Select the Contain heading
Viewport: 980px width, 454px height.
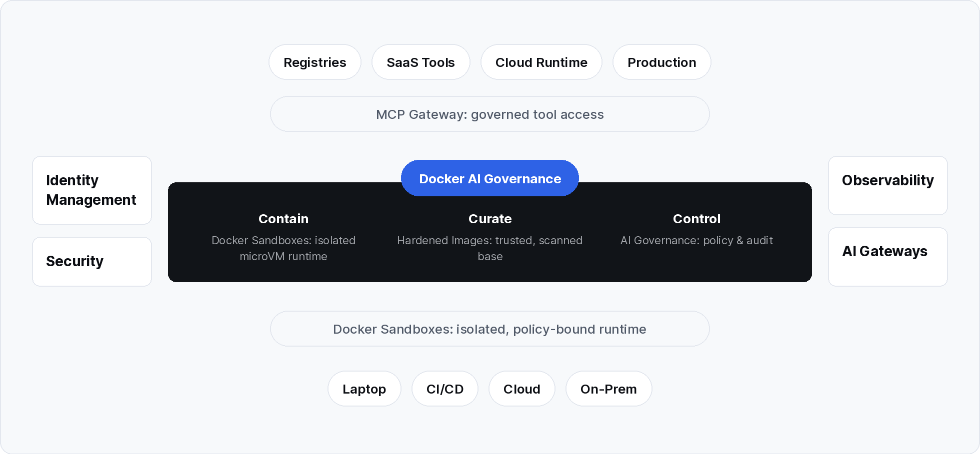(283, 219)
